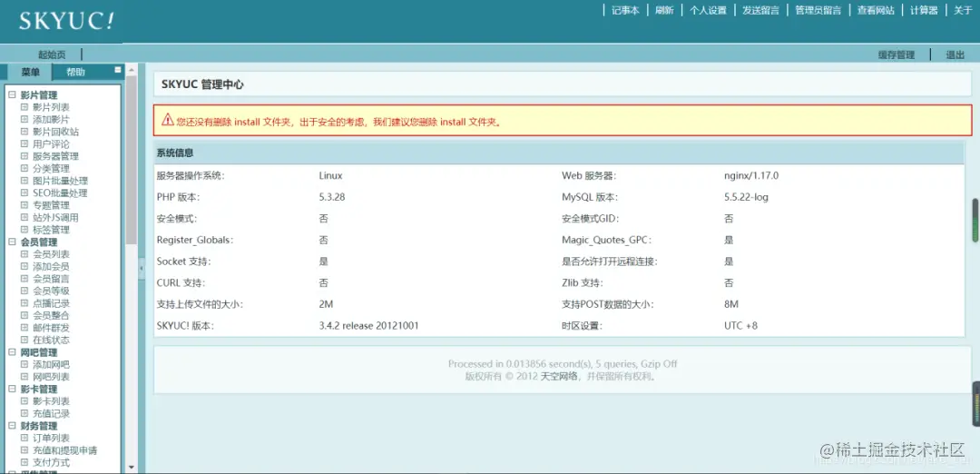
Task: Click the icon beside SEO批量处理
Action: coord(24,193)
